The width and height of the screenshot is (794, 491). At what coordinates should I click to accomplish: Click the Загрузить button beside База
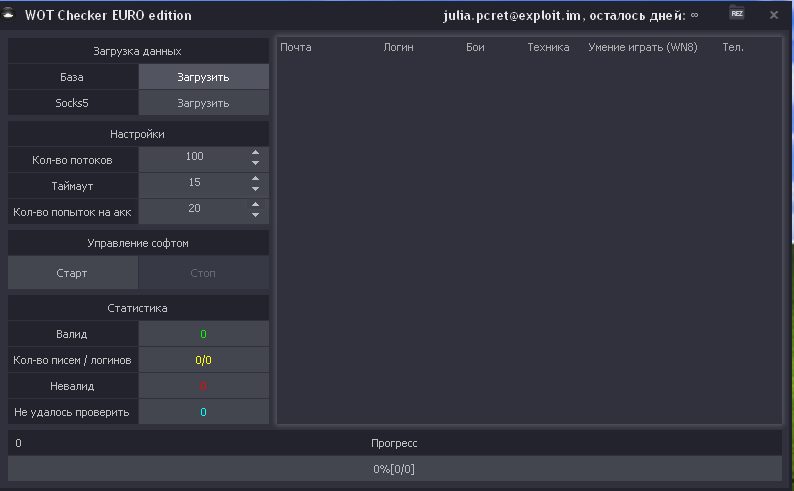tap(204, 77)
